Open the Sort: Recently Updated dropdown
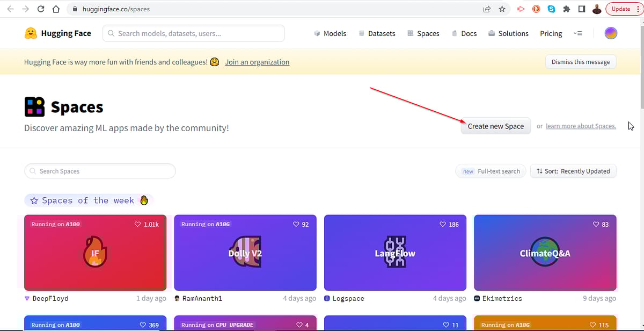 573,171
